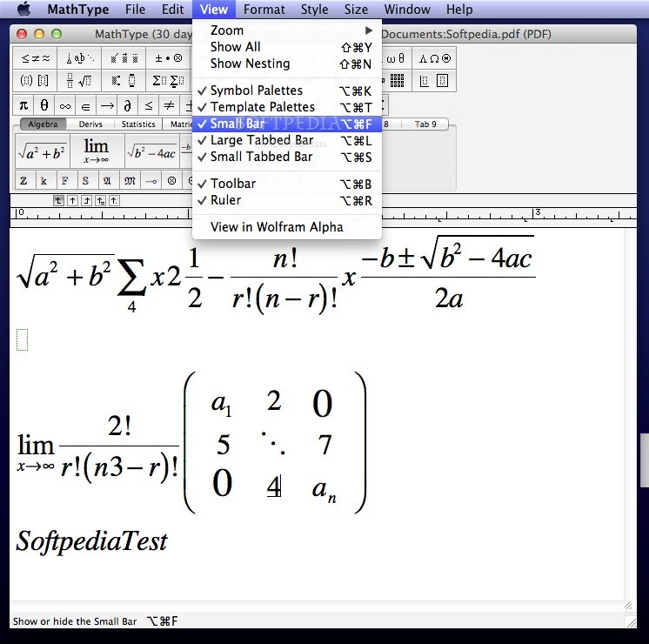This screenshot has width=649, height=644.
Task: Insert the partial derivative symbol (∂)
Action: pyautogui.click(x=128, y=105)
